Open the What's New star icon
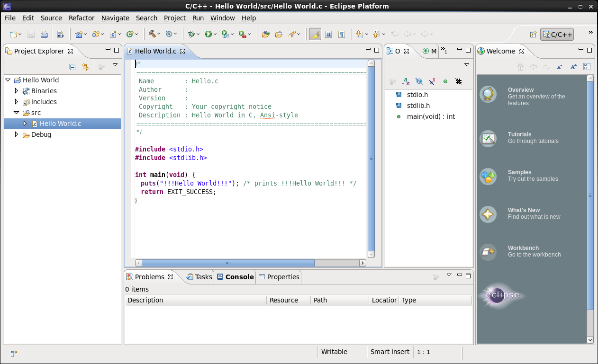The width and height of the screenshot is (598, 364). pyautogui.click(x=488, y=214)
